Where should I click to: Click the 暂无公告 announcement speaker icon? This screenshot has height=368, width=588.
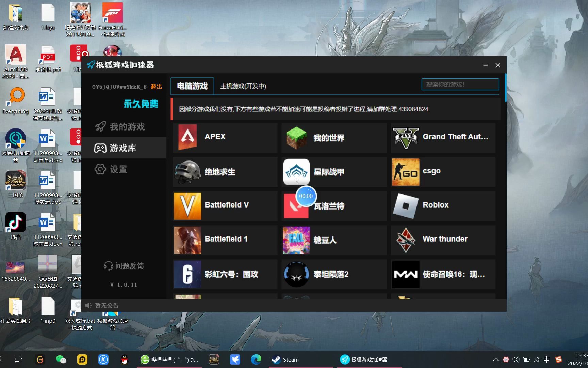[88, 305]
